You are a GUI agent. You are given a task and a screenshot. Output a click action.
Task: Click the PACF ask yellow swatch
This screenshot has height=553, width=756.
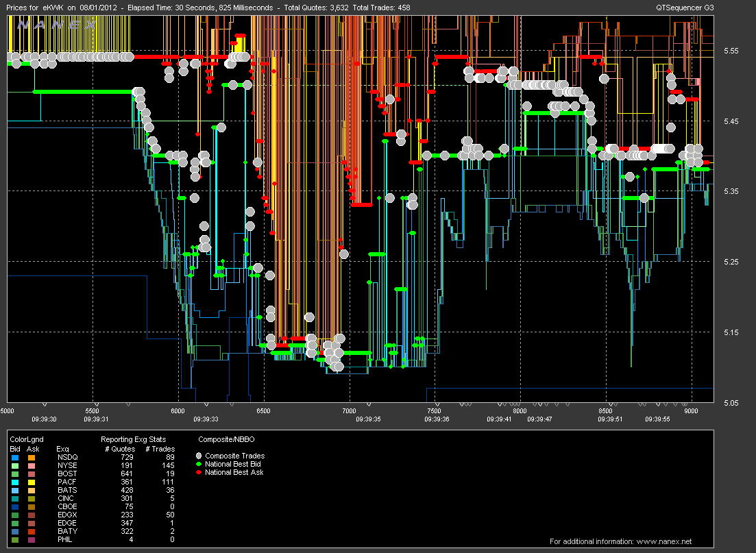click(32, 482)
